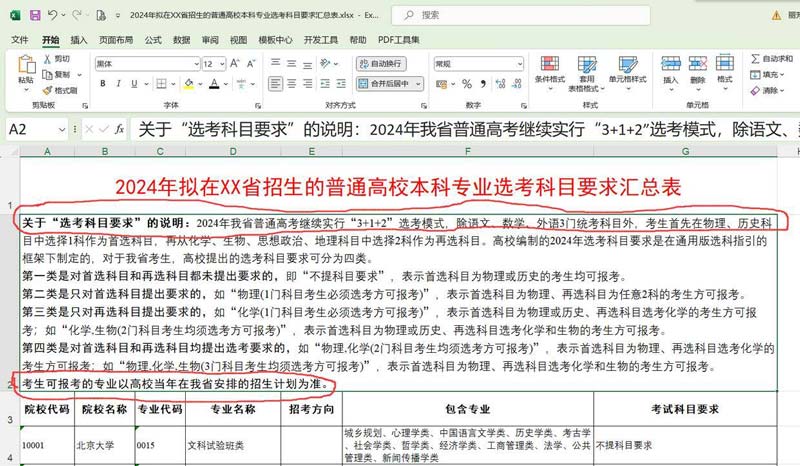Click the Redo arrow icon
This screenshot has height=466, width=800.
click(x=77, y=15)
